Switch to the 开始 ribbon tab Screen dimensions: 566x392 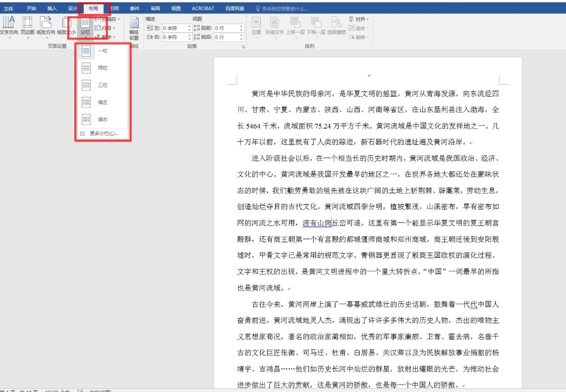pos(31,7)
